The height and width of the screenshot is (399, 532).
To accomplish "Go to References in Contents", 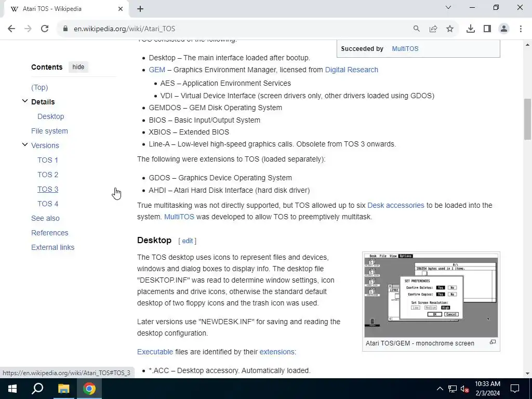I will pos(50,233).
